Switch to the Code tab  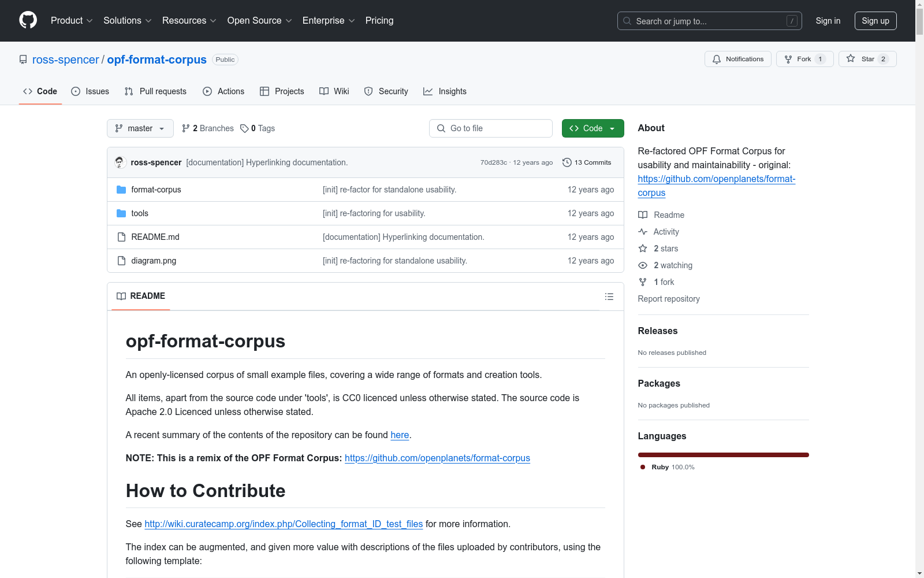pyautogui.click(x=40, y=91)
